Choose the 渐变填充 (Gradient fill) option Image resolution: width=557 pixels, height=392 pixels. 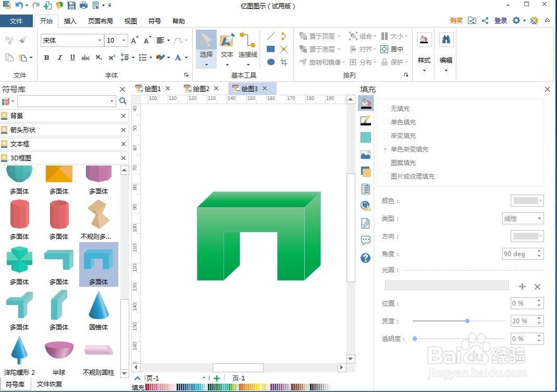387,135
